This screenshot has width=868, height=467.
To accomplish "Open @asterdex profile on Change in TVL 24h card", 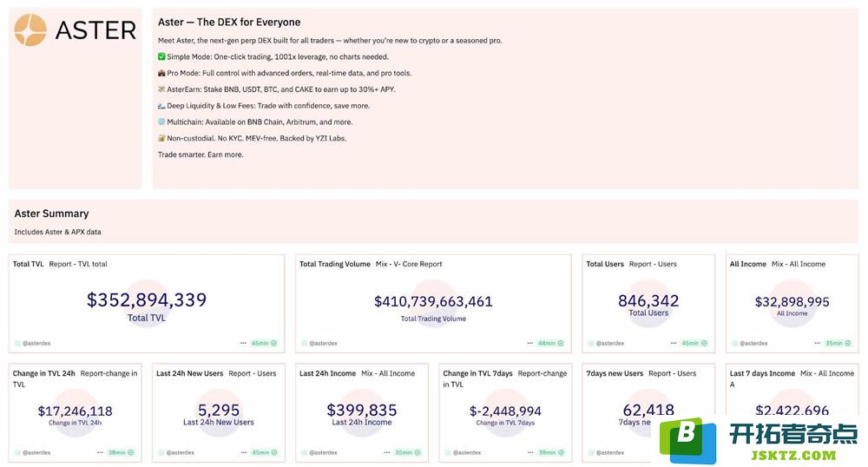I will pyautogui.click(x=33, y=452).
